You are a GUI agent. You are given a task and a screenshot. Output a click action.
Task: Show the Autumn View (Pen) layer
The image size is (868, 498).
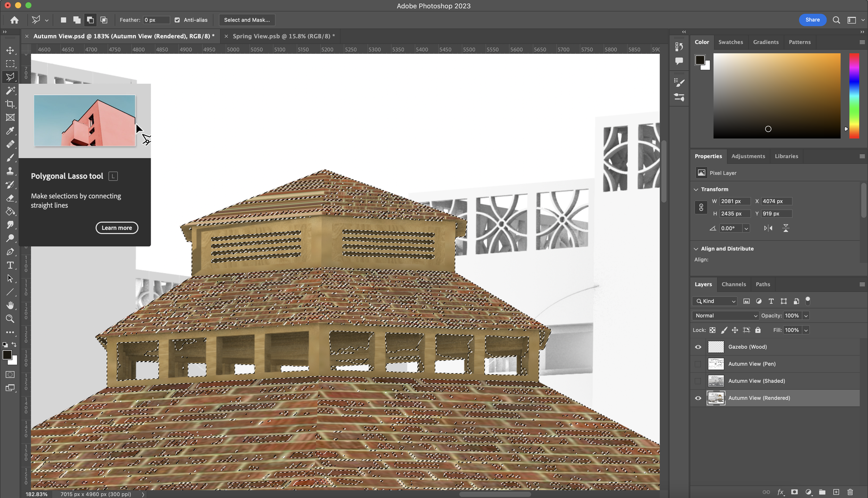pos(698,364)
